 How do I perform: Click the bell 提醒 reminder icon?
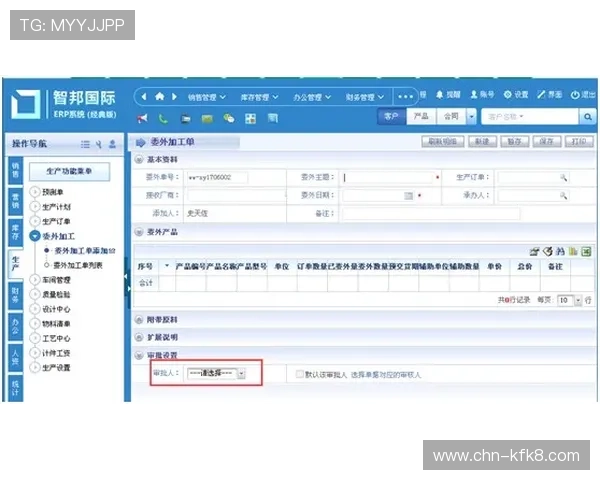440,95
